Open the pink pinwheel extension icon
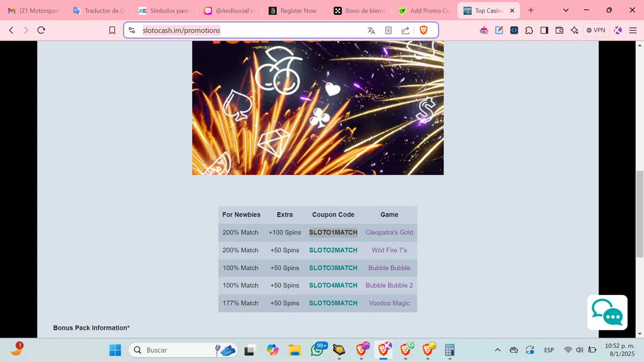 618,30
